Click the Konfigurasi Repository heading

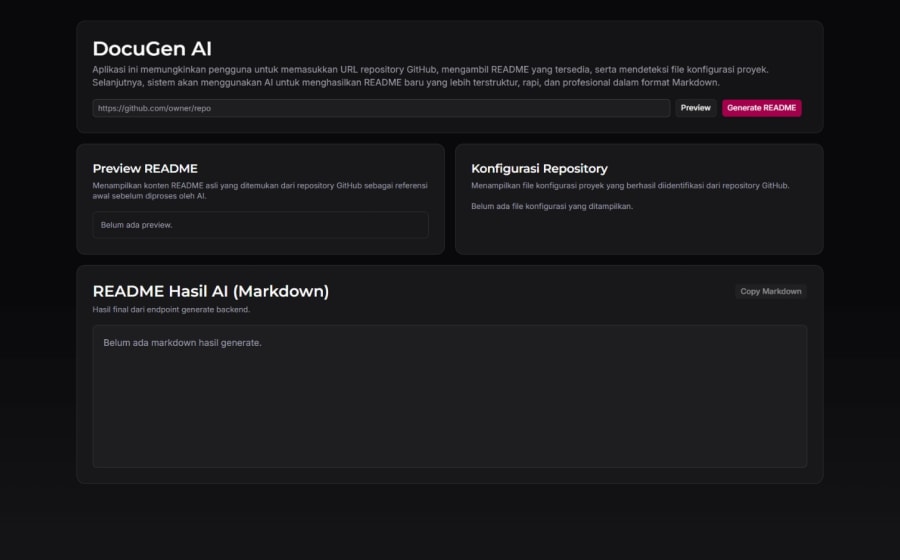tap(540, 169)
